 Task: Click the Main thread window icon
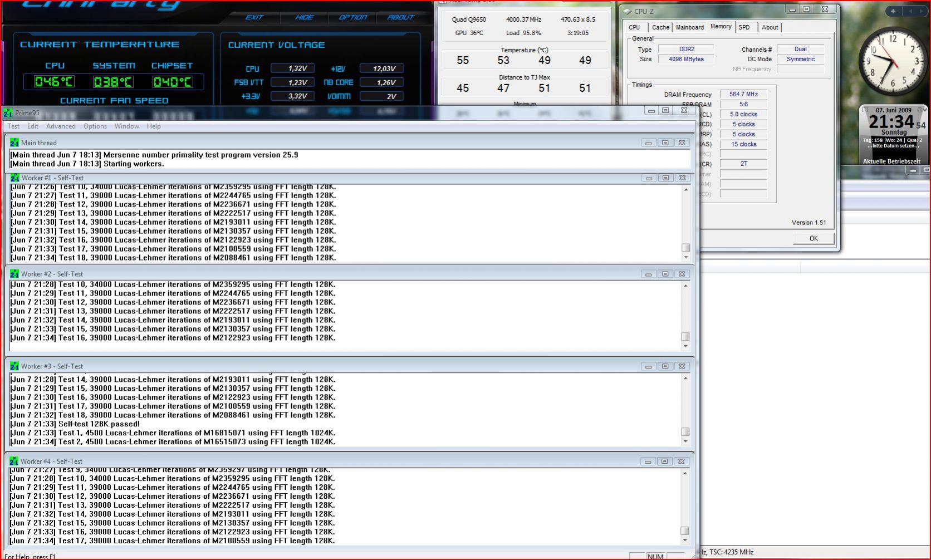pyautogui.click(x=14, y=143)
